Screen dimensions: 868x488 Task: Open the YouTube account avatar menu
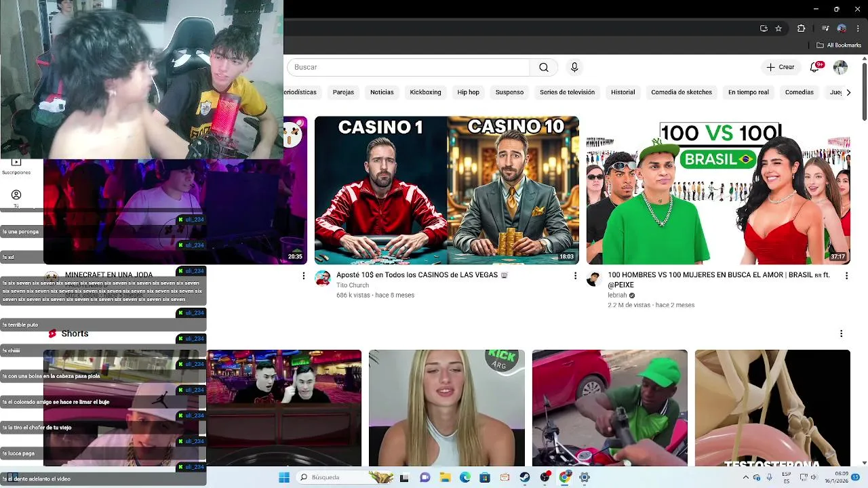point(840,67)
